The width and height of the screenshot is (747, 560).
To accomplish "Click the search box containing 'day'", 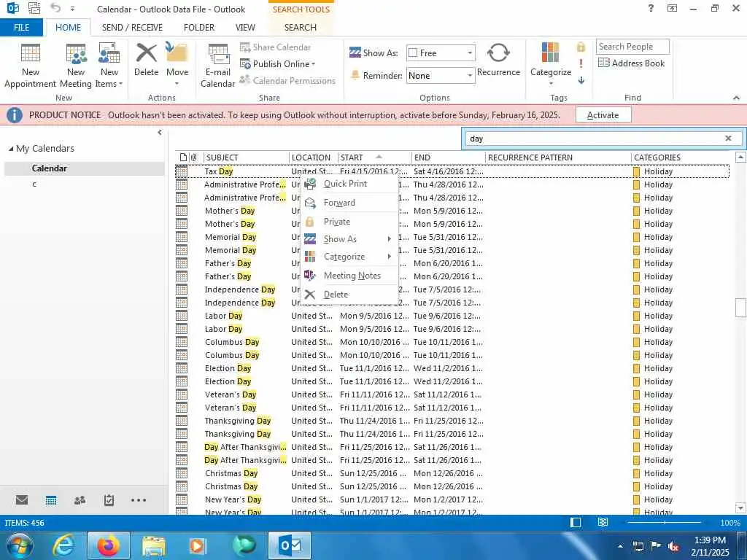I will coord(593,139).
